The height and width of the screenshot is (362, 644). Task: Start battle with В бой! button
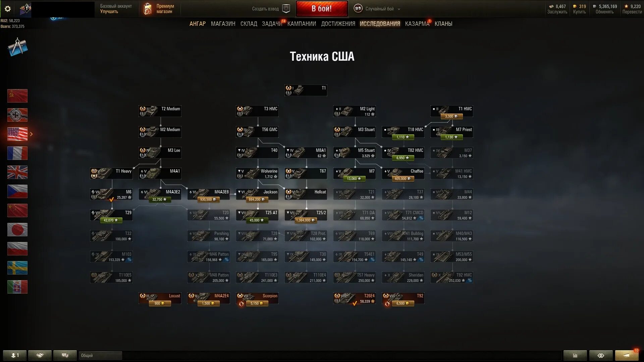[x=322, y=9]
